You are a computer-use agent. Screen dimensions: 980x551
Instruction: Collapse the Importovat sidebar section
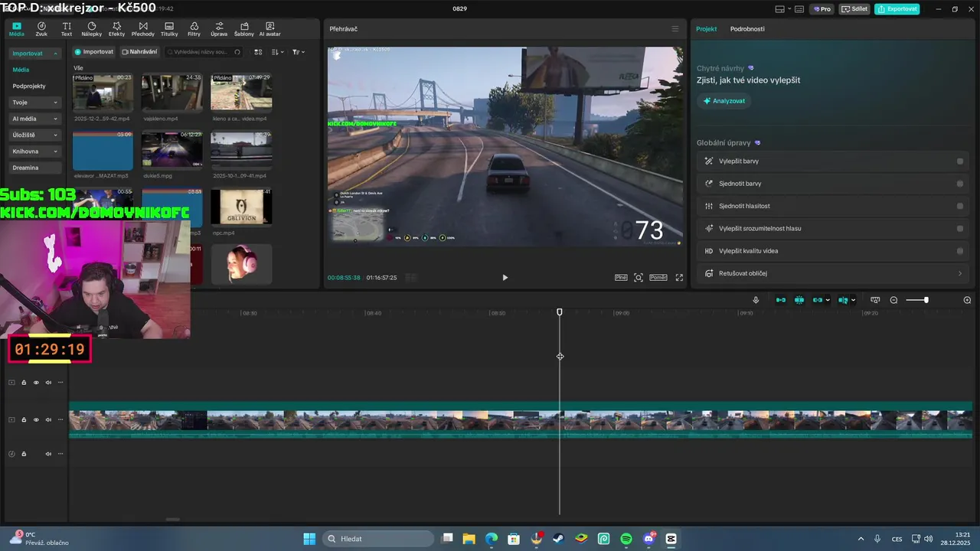(55, 54)
